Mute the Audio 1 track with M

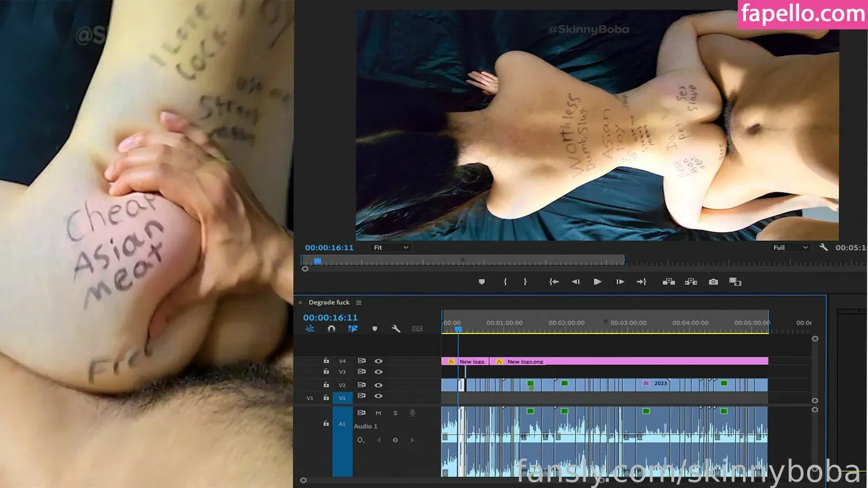pos(378,413)
